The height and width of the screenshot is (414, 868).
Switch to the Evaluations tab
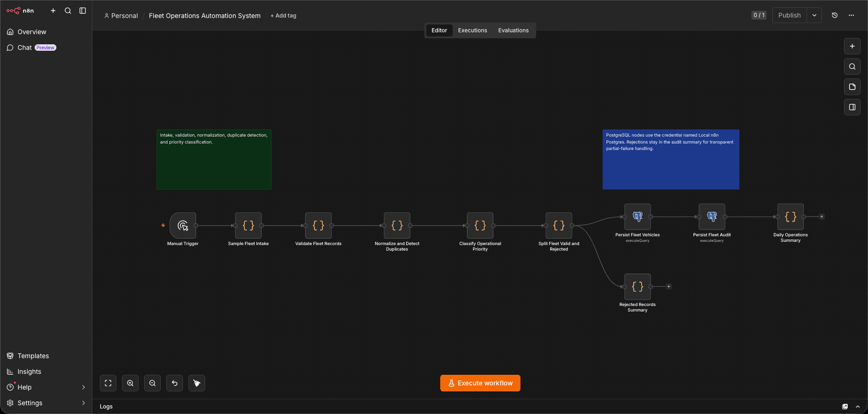(x=513, y=30)
